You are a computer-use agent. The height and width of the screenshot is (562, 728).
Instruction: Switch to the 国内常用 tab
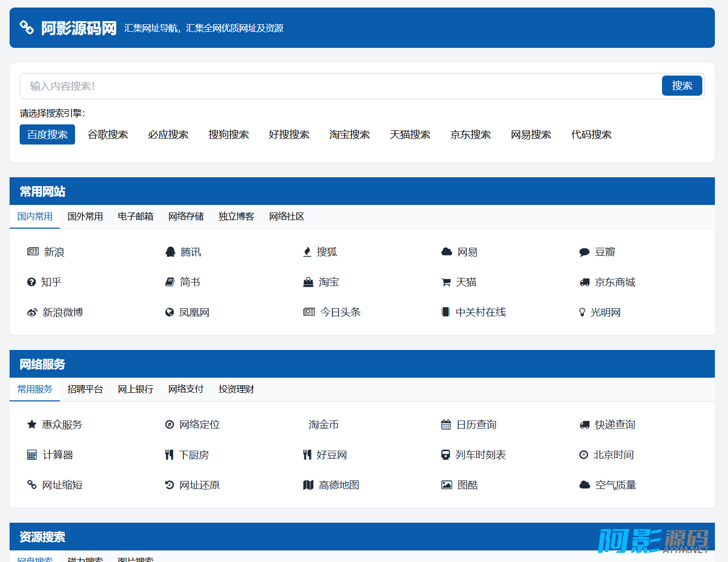[x=35, y=217]
